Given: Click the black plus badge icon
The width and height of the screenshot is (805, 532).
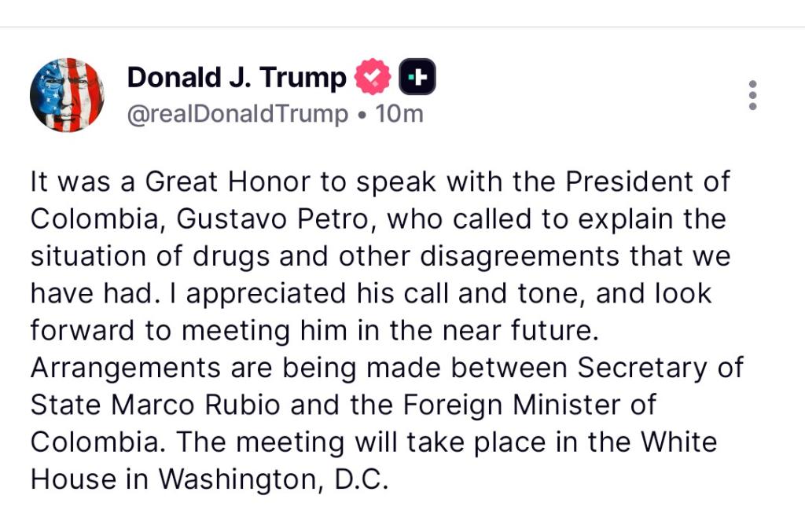Looking at the screenshot, I should [x=417, y=77].
